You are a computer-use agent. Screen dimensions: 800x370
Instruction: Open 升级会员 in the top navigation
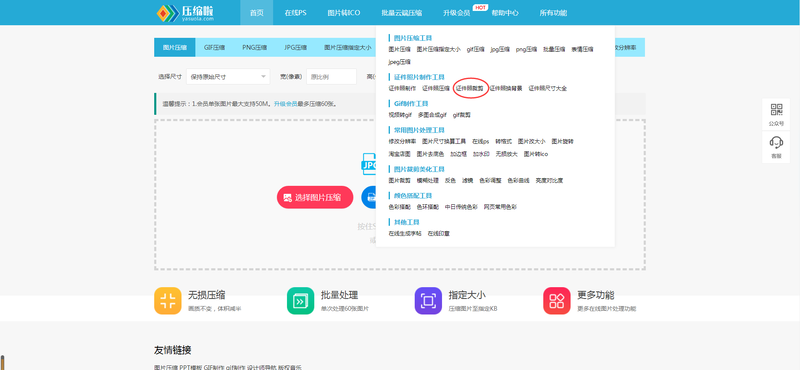(x=457, y=13)
